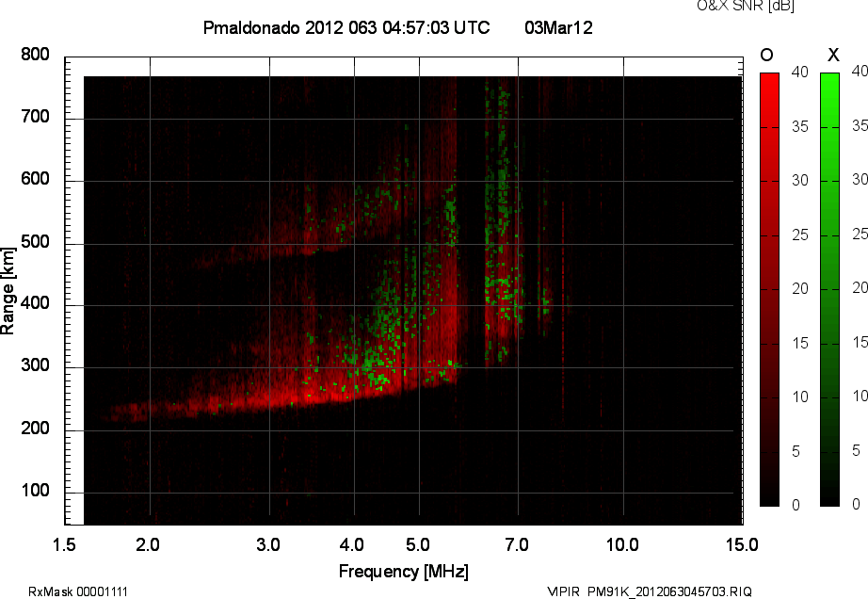Image resolution: width=868 pixels, height=599 pixels.
Task: Click the 'RxMask 00001111' footer text
Action: tap(77, 591)
